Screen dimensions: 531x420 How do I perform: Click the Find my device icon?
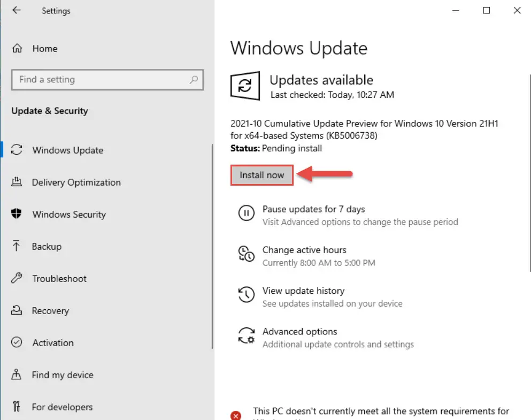[x=16, y=375]
